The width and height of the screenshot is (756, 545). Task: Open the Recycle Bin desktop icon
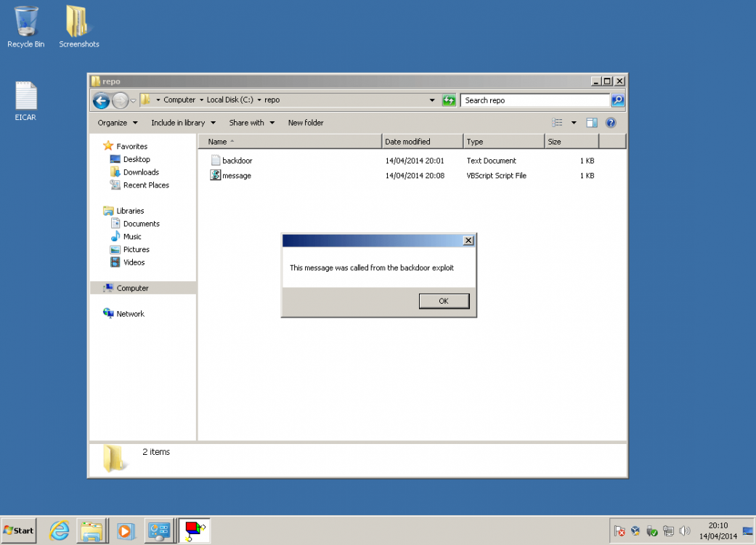click(x=26, y=28)
